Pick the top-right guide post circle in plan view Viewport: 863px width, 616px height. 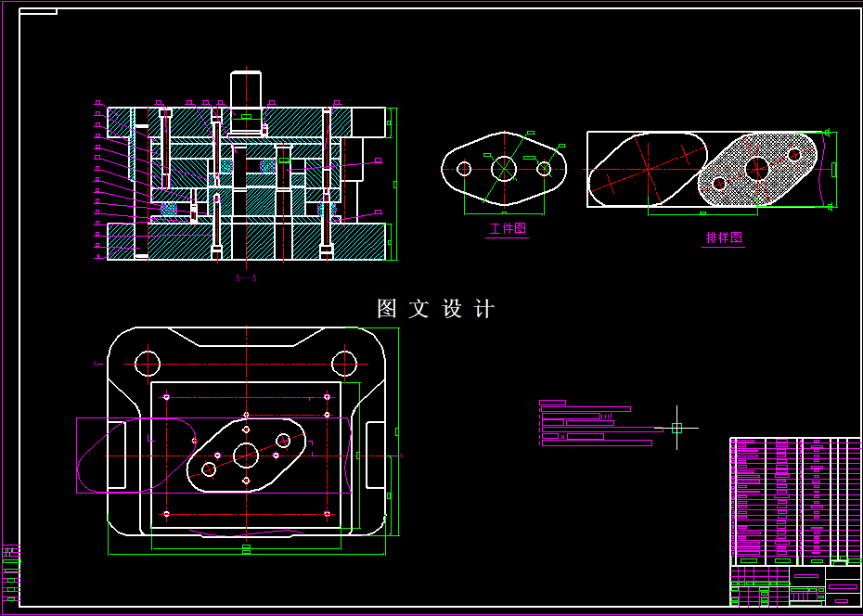[344, 364]
